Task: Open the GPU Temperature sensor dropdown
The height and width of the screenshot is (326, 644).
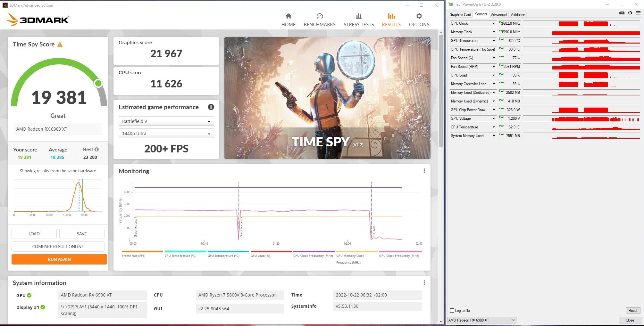Action: point(494,41)
